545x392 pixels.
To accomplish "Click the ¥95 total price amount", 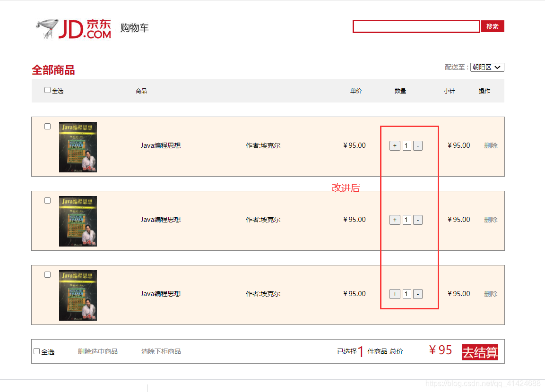I will click(441, 350).
